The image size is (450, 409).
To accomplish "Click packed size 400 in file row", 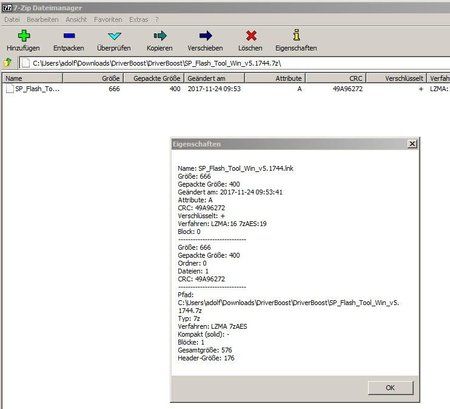I will click(x=175, y=89).
